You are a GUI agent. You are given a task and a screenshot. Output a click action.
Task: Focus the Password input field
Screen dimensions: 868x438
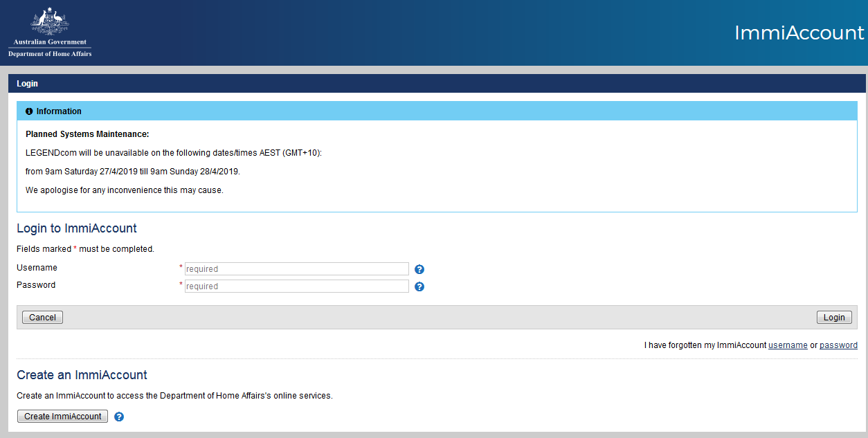coord(297,286)
